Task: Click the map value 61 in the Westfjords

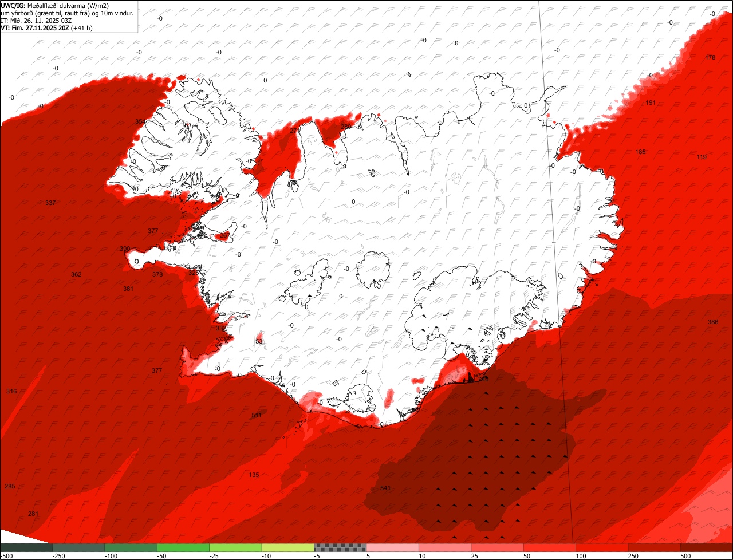Action: [187, 125]
